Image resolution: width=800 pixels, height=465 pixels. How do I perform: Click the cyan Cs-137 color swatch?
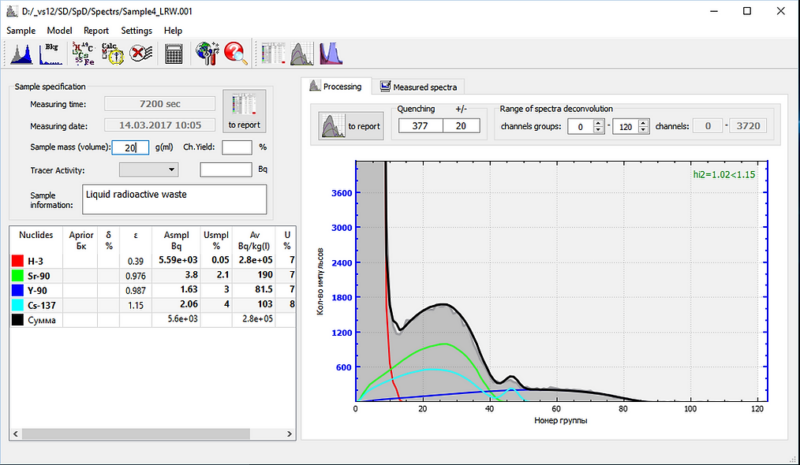click(x=17, y=303)
